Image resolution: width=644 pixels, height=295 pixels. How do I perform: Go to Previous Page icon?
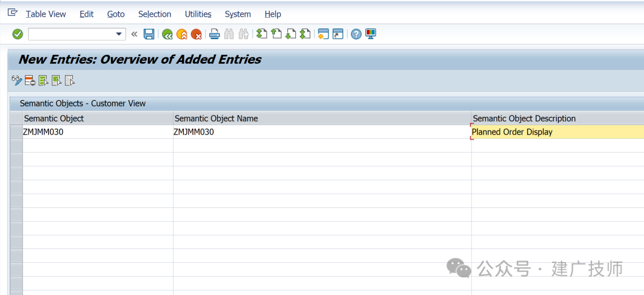pos(277,33)
